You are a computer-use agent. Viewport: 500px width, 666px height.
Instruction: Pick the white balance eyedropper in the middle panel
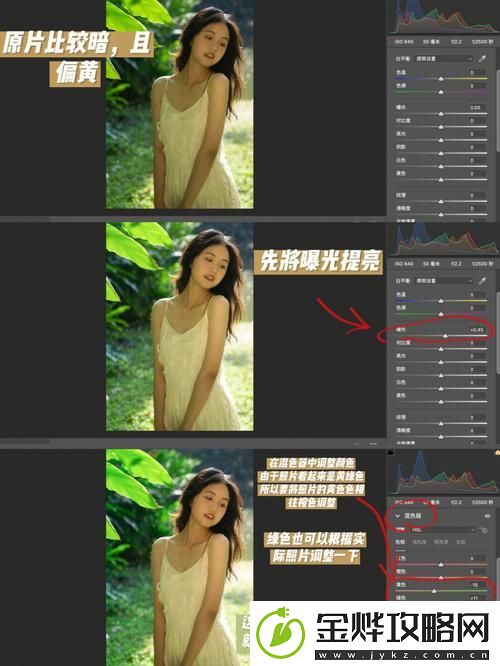(x=482, y=281)
